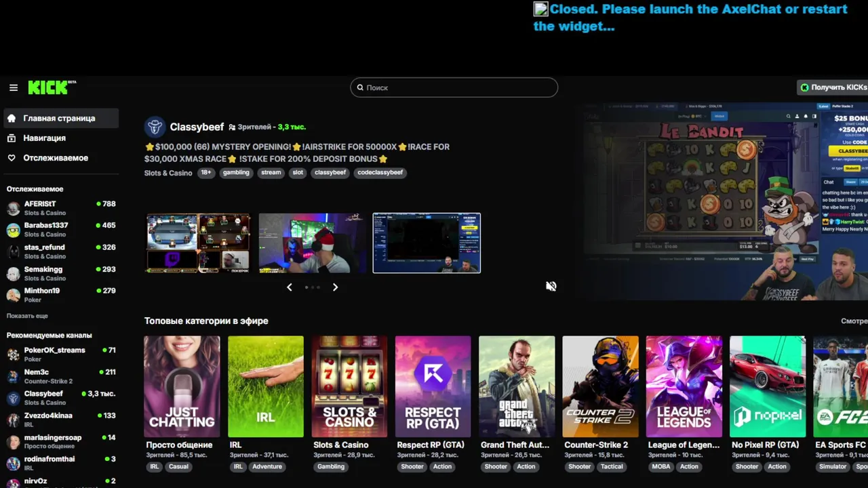The height and width of the screenshot is (488, 868).
Task: Open the League of Legends category card
Action: point(684,386)
